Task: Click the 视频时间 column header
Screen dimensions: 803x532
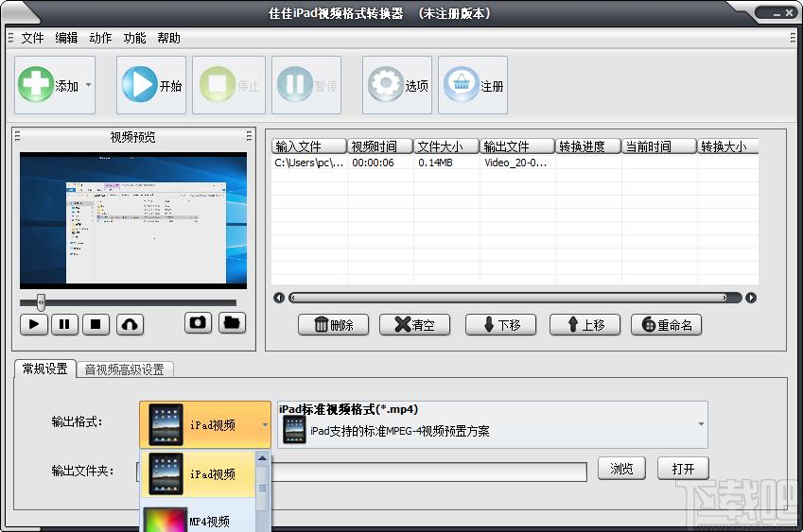Action: [380, 146]
